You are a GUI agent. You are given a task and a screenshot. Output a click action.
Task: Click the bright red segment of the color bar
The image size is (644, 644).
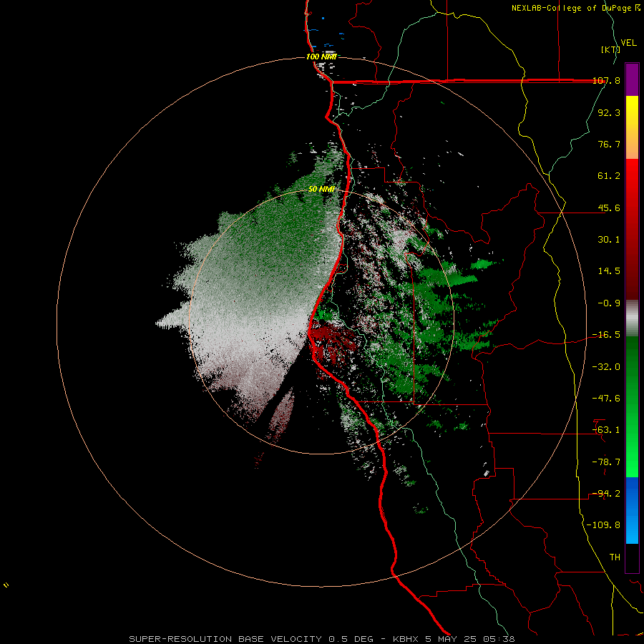(x=632, y=182)
